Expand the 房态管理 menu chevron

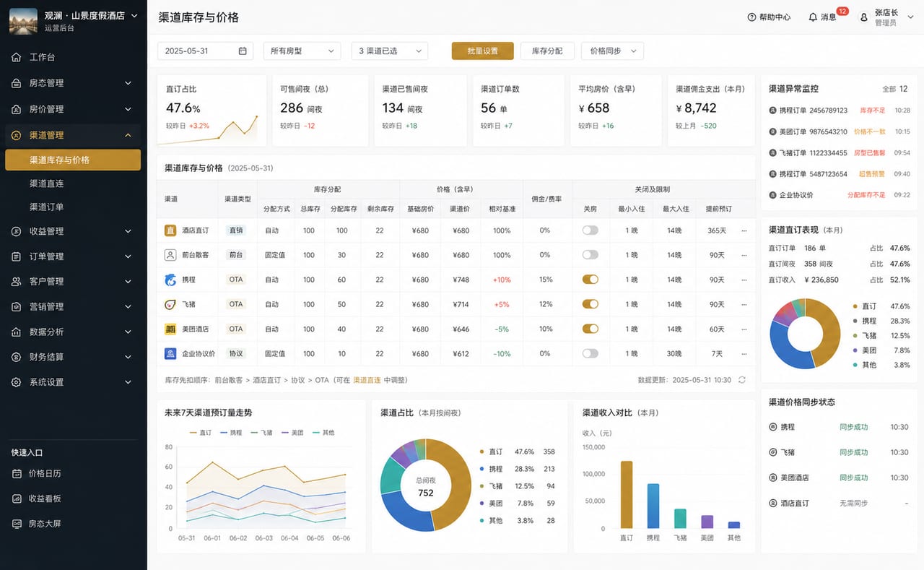128,83
